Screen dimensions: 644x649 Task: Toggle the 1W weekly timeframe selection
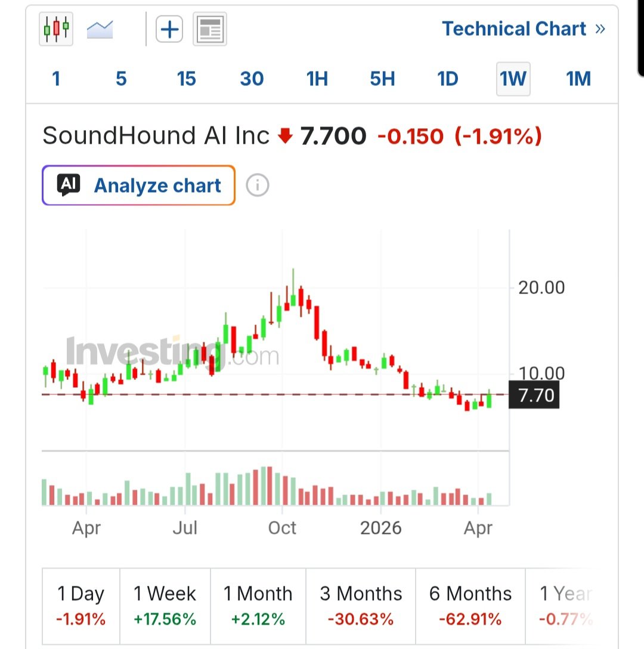(x=512, y=78)
